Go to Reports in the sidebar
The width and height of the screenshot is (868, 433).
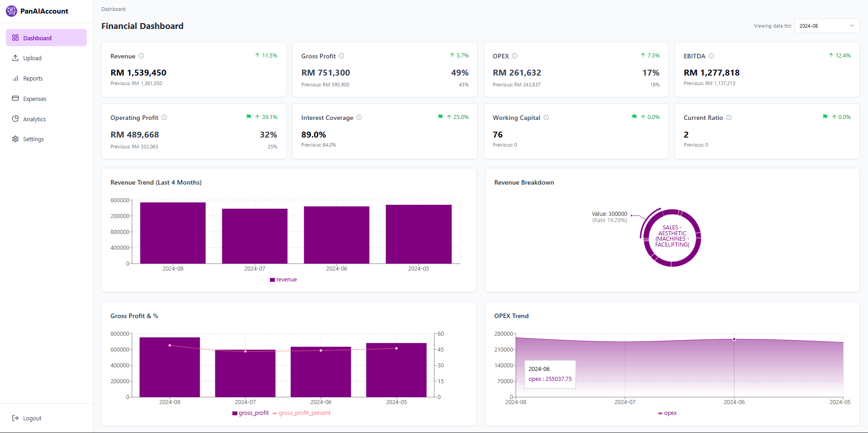33,79
